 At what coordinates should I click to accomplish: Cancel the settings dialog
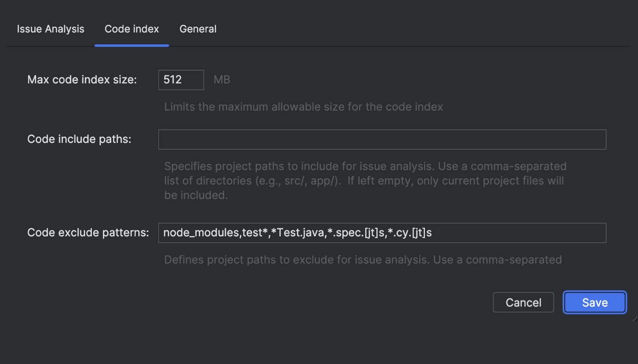tap(523, 302)
